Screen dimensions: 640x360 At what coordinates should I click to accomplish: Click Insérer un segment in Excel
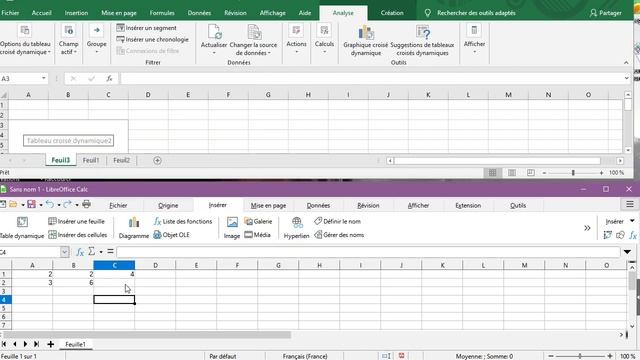tap(147, 28)
